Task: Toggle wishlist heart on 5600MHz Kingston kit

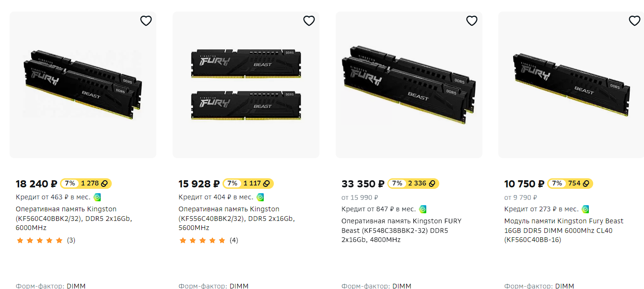Action: click(309, 21)
